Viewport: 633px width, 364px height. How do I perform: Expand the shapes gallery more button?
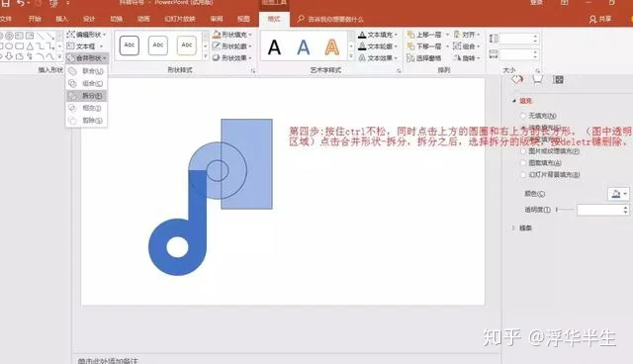59,56
